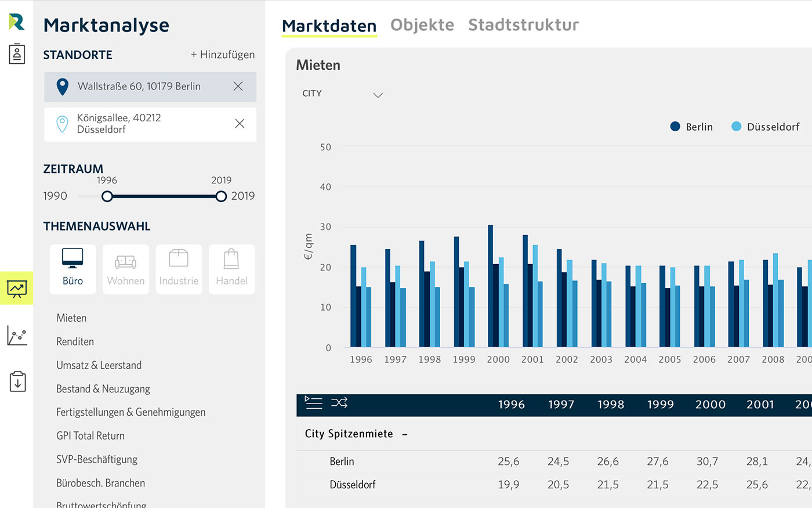Image resolution: width=812 pixels, height=508 pixels.
Task: Open the SVP-Beschäftigung topic
Action: click(97, 459)
